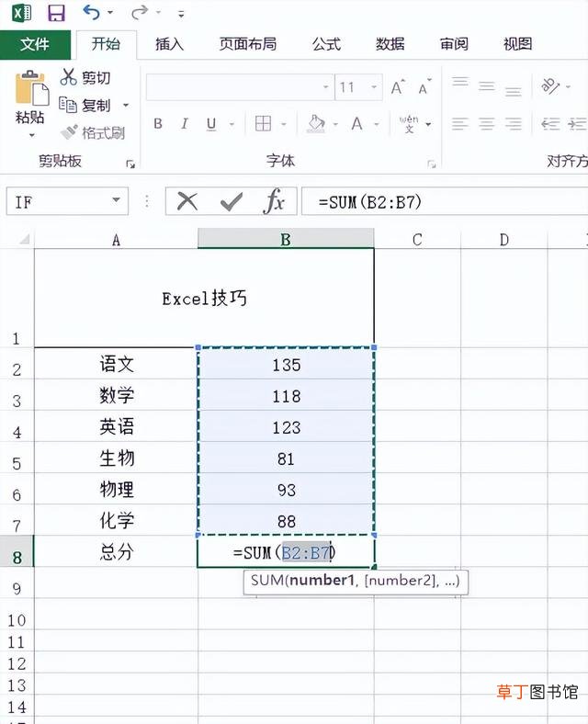Click the formula bar with =SUM(B2:B7)

[445, 201]
